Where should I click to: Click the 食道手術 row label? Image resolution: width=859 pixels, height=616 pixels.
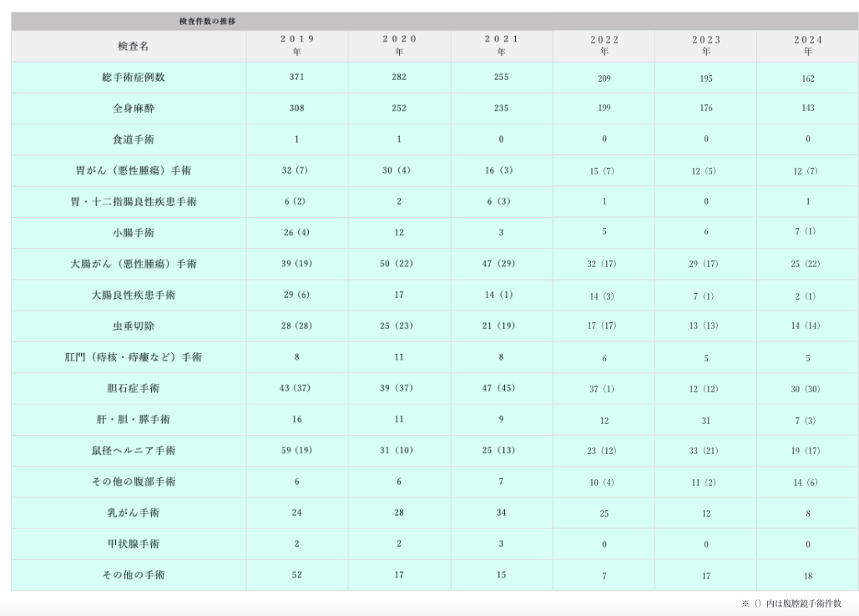(x=133, y=139)
